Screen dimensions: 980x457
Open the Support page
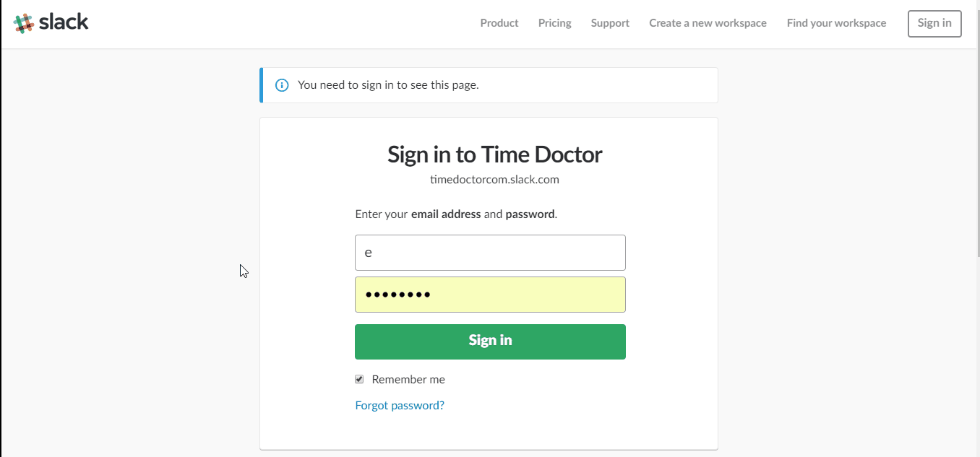(x=609, y=23)
